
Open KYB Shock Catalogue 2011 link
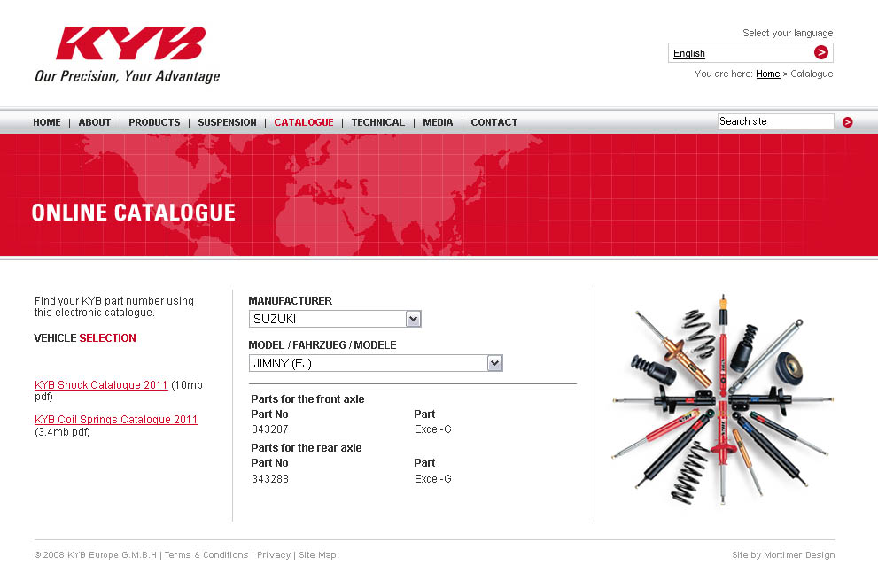(101, 385)
